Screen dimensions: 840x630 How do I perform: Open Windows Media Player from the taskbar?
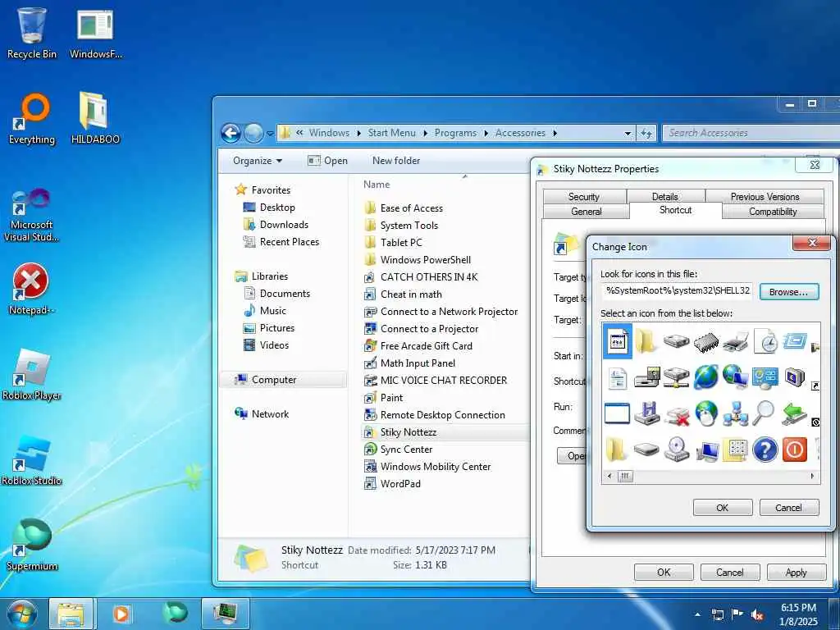121,614
